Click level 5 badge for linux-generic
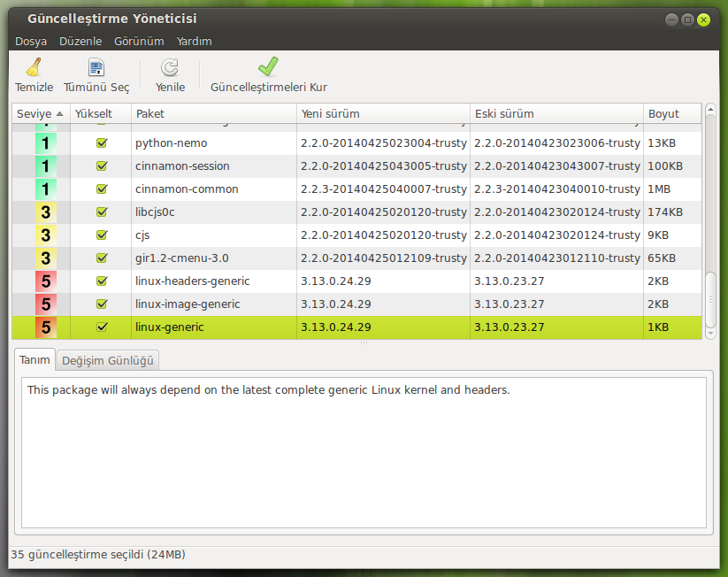The width and height of the screenshot is (728, 577). click(x=45, y=327)
